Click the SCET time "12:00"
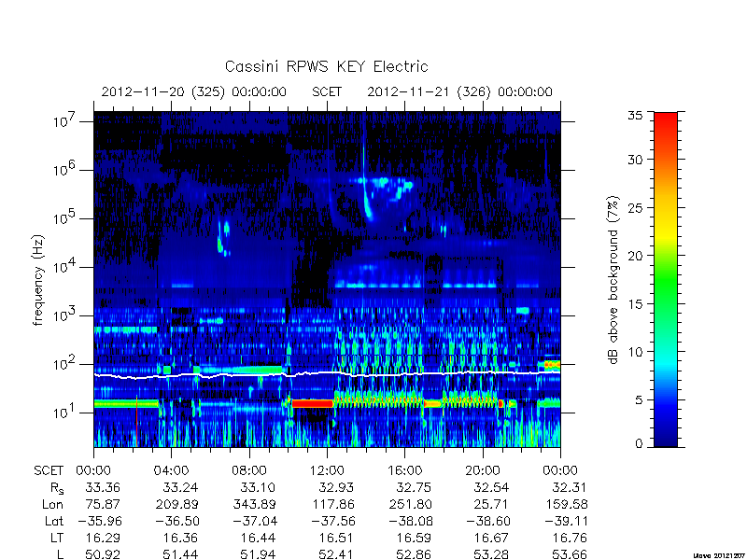Viewport: 747px width, 560px height. pyautogui.click(x=327, y=471)
